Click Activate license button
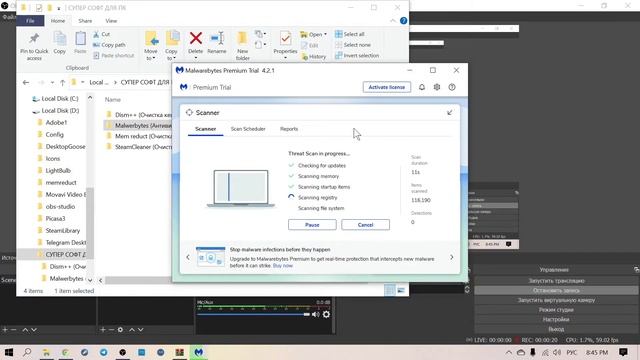 (387, 87)
